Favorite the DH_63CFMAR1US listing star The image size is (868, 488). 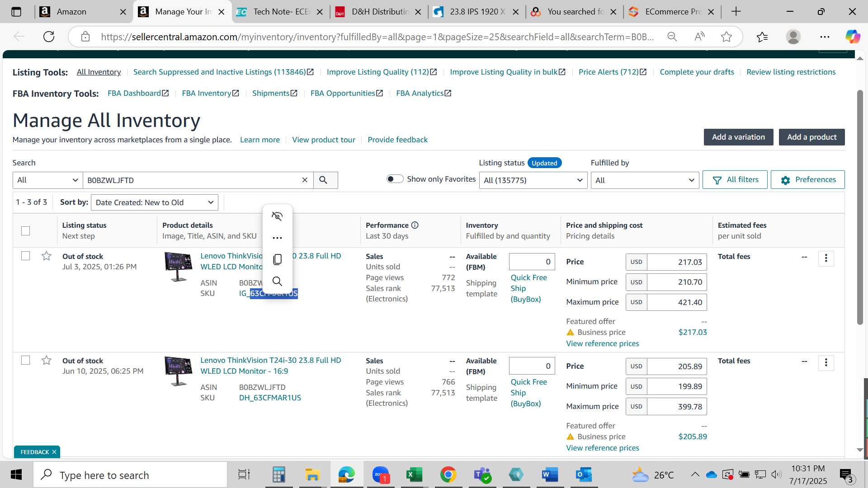click(46, 361)
